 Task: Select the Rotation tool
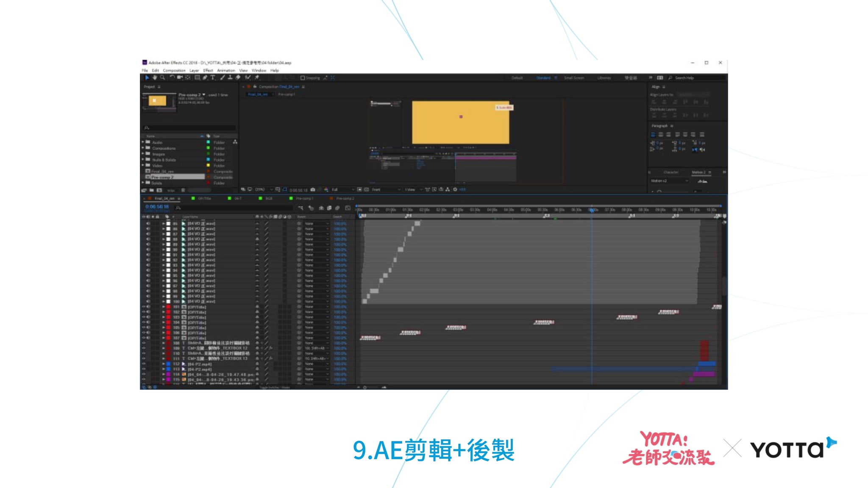pyautogui.click(x=172, y=78)
